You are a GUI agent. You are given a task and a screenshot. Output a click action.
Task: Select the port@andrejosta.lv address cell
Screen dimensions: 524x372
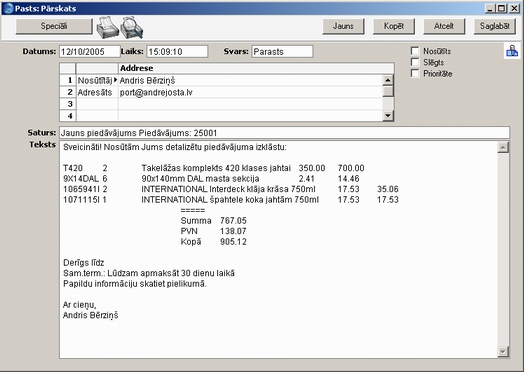pyautogui.click(x=250, y=92)
